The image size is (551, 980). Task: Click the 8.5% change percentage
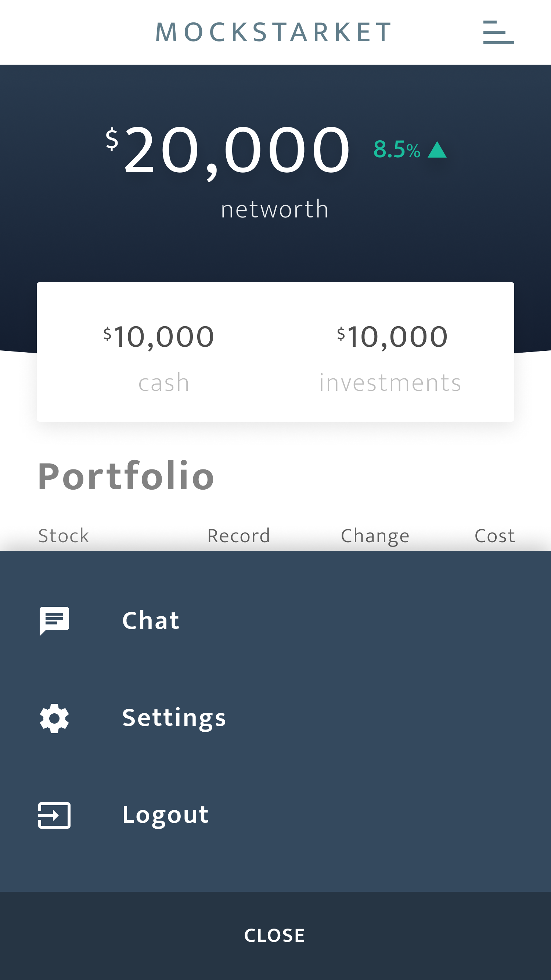396,149
